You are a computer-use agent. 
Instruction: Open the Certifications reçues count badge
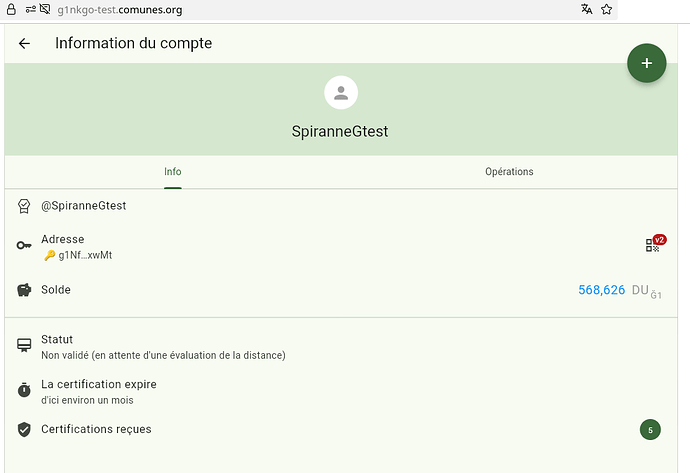tap(650, 430)
